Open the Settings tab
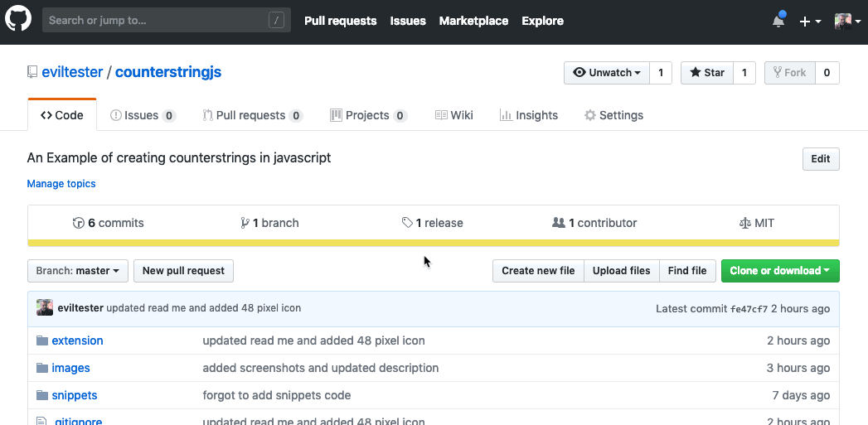Viewport: 868px width, 425px height. coord(614,115)
